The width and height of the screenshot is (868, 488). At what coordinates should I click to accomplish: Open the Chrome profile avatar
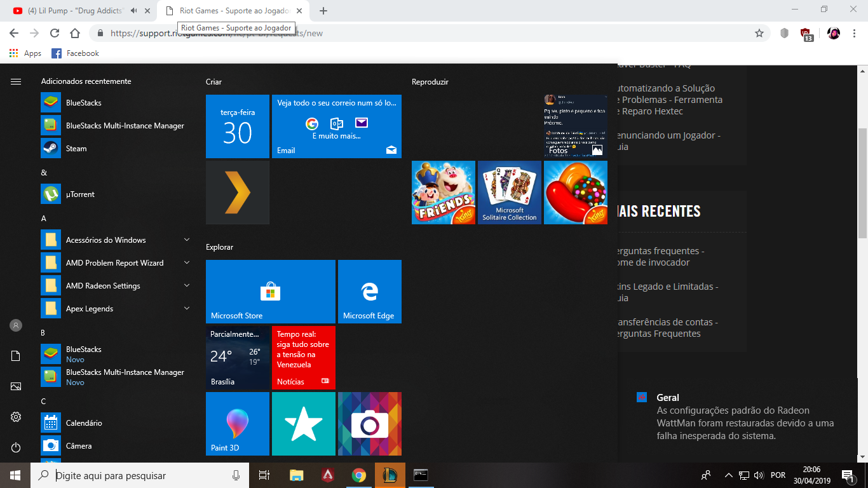click(x=834, y=33)
